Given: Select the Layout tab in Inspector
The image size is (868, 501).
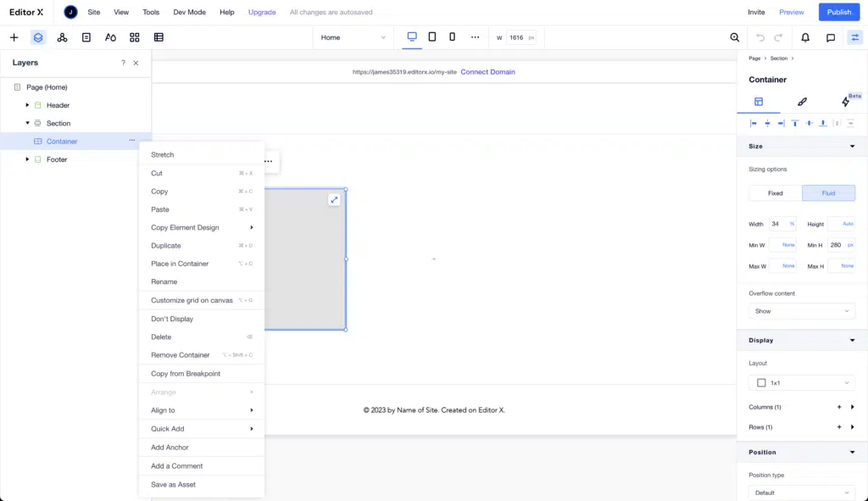Looking at the screenshot, I should click(x=759, y=102).
